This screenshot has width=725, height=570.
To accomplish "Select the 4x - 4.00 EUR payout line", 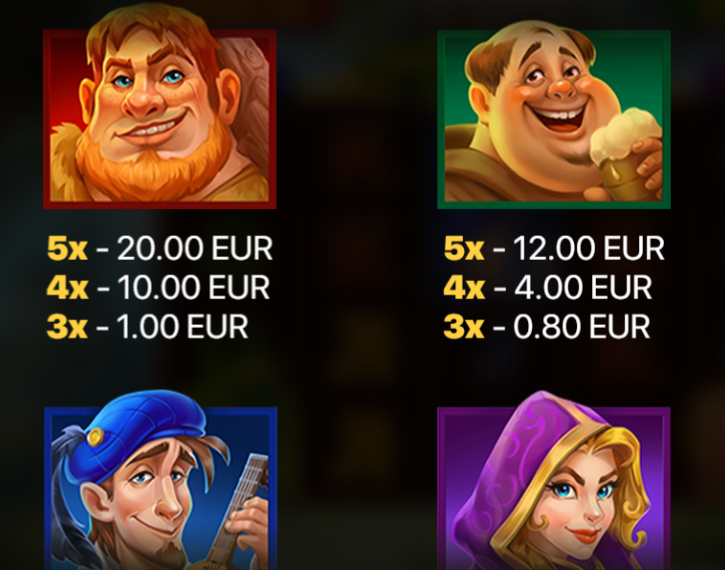I will click(547, 287).
